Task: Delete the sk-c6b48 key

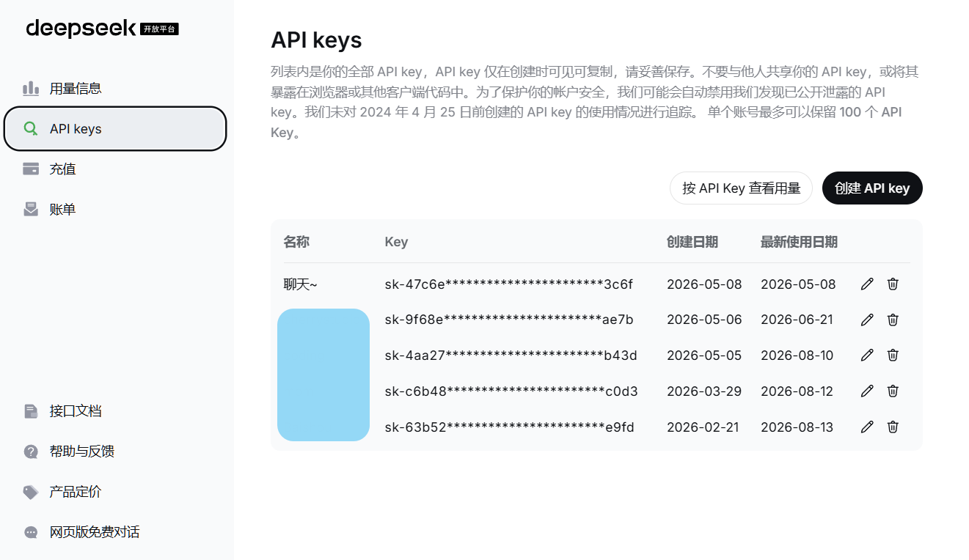Action: tap(893, 391)
